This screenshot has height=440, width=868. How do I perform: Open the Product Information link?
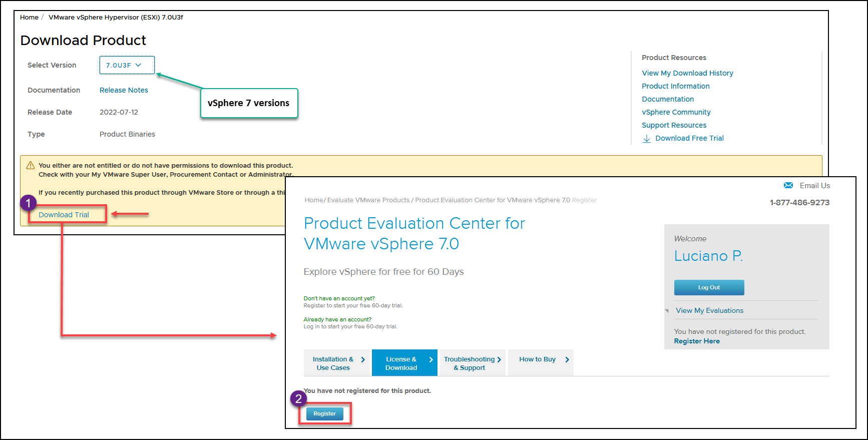click(675, 86)
